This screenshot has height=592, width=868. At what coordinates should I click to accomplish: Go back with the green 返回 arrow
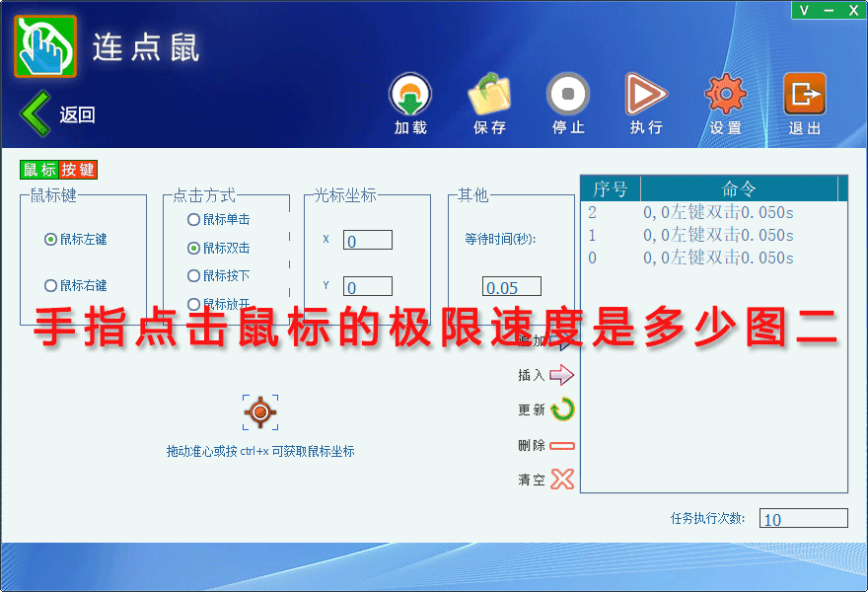click(x=36, y=113)
